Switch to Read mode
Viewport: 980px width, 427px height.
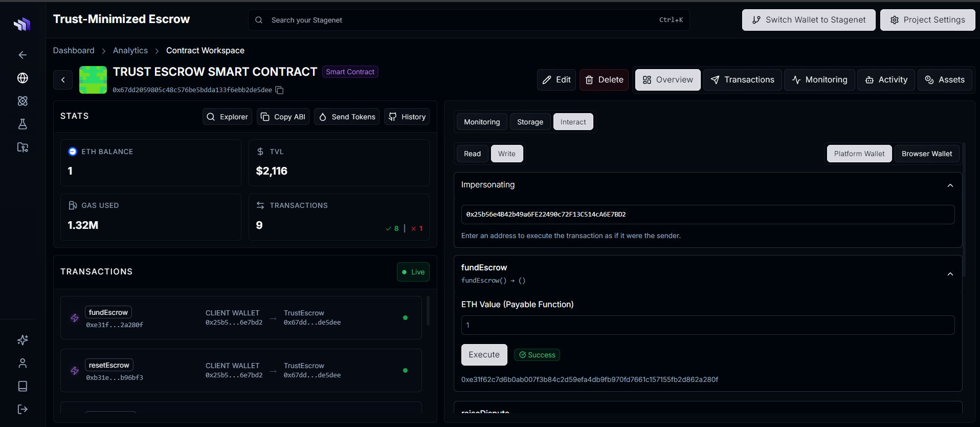tap(472, 154)
